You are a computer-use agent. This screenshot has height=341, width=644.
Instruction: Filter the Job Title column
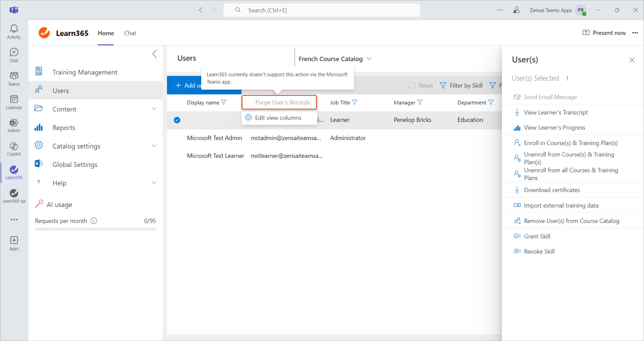click(355, 102)
